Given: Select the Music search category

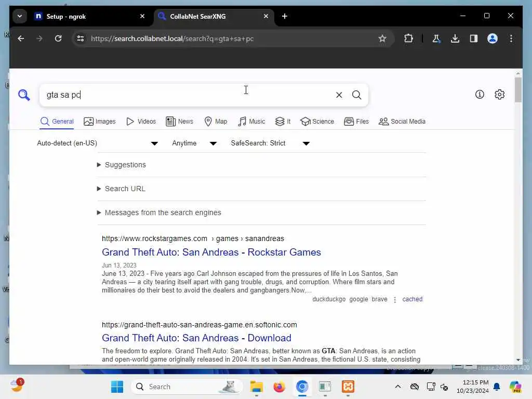Looking at the screenshot, I should 251,122.
